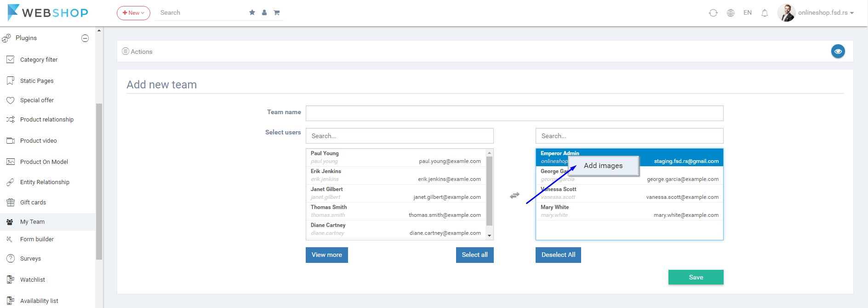Image resolution: width=868 pixels, height=308 pixels.
Task: Click the Special offer heart icon
Action: 11,100
